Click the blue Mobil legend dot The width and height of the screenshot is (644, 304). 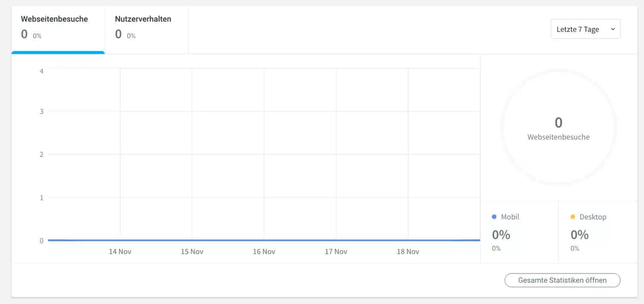click(494, 217)
